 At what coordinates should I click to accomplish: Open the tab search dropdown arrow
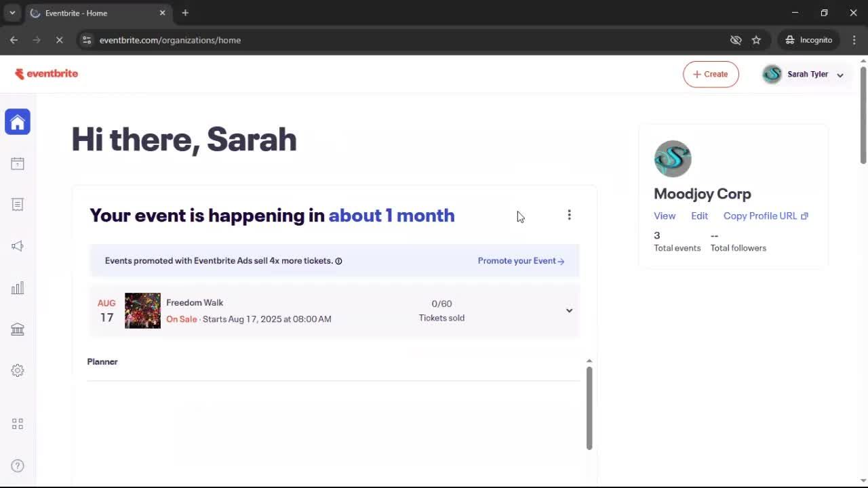[x=12, y=13]
